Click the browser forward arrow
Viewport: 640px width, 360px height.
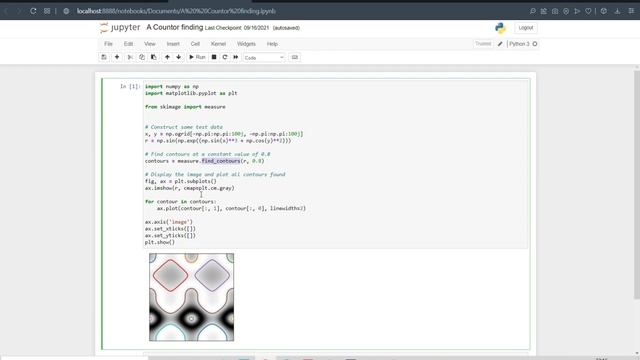click(x=19, y=11)
